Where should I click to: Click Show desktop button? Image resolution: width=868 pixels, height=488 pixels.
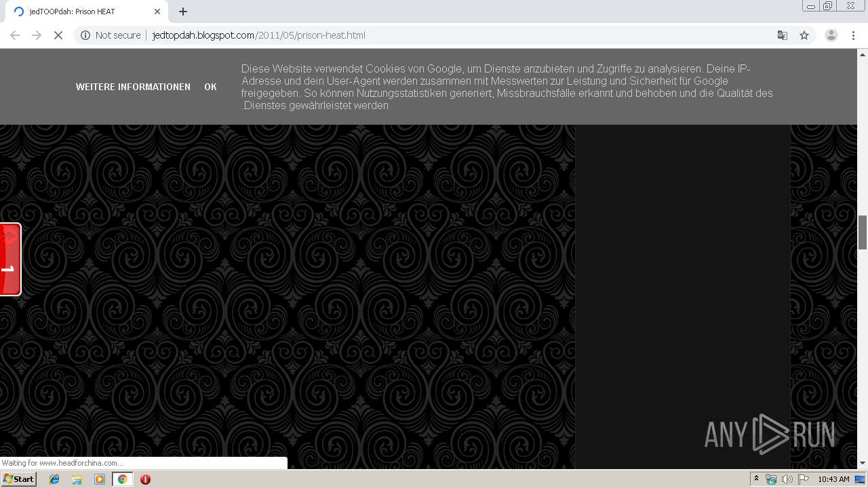(861, 479)
